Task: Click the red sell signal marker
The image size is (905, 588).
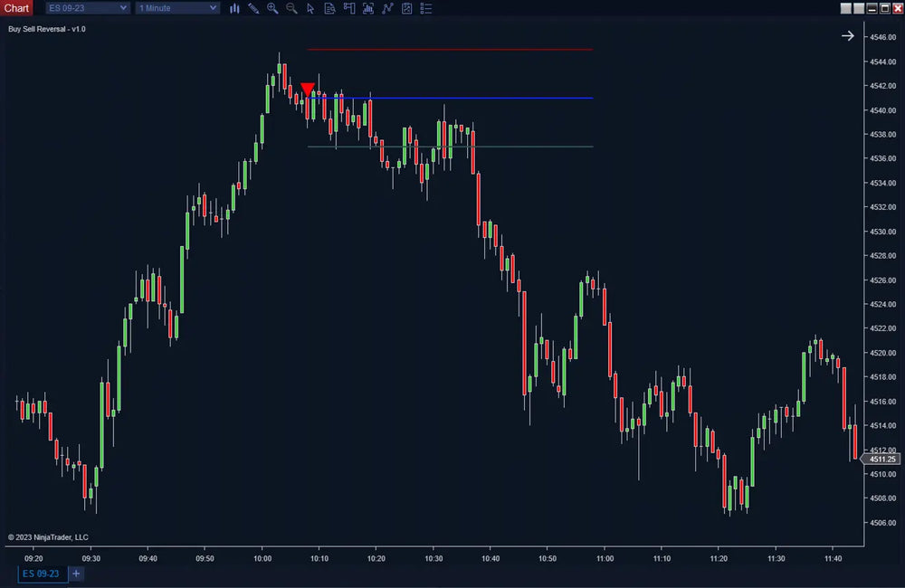Action: point(308,88)
